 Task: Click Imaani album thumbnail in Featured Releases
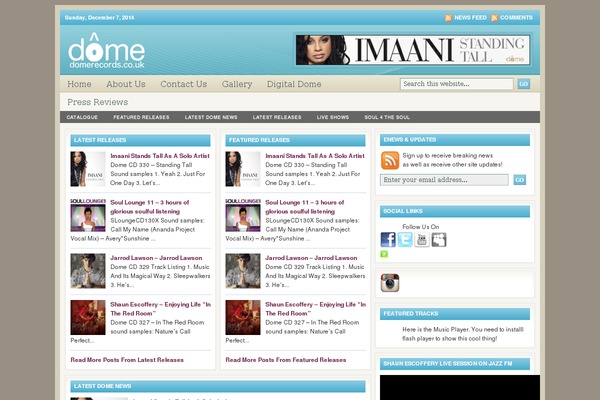tap(243, 169)
